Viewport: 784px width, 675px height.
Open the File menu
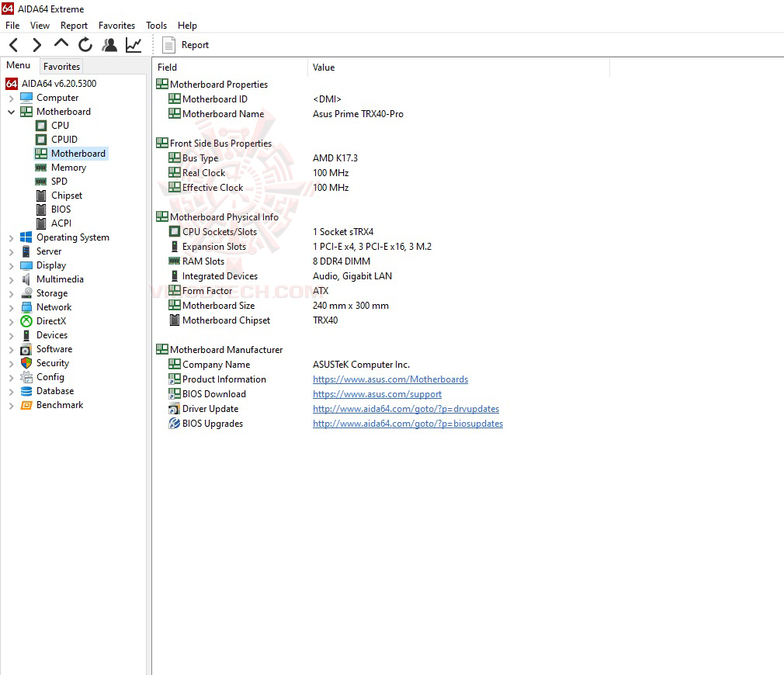tap(12, 26)
